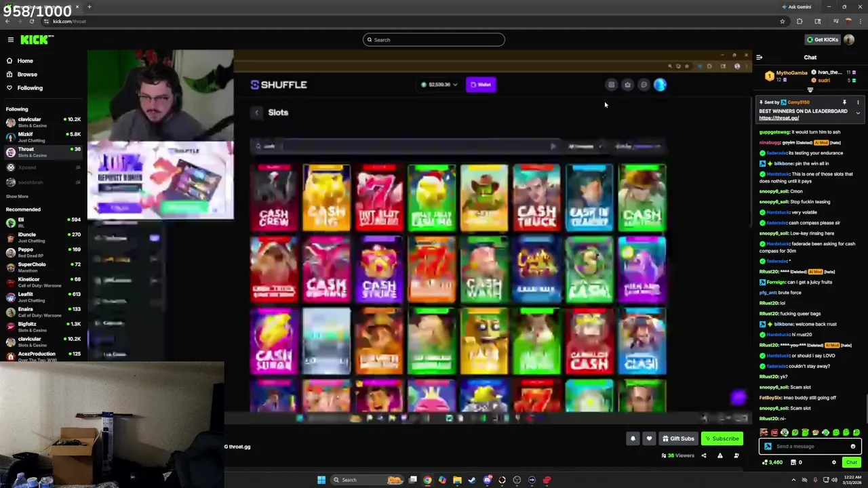
Task: Toggle follow heart for the channel
Action: 649,439
